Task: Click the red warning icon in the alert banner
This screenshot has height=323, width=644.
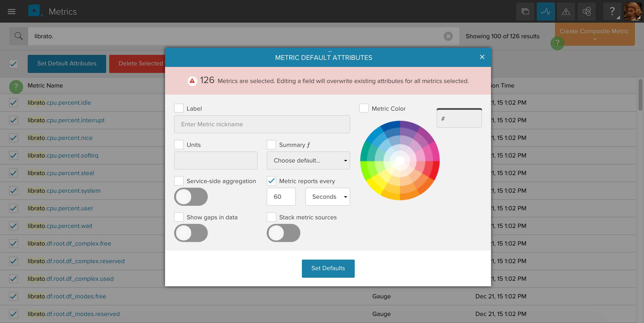Action: 192,81
